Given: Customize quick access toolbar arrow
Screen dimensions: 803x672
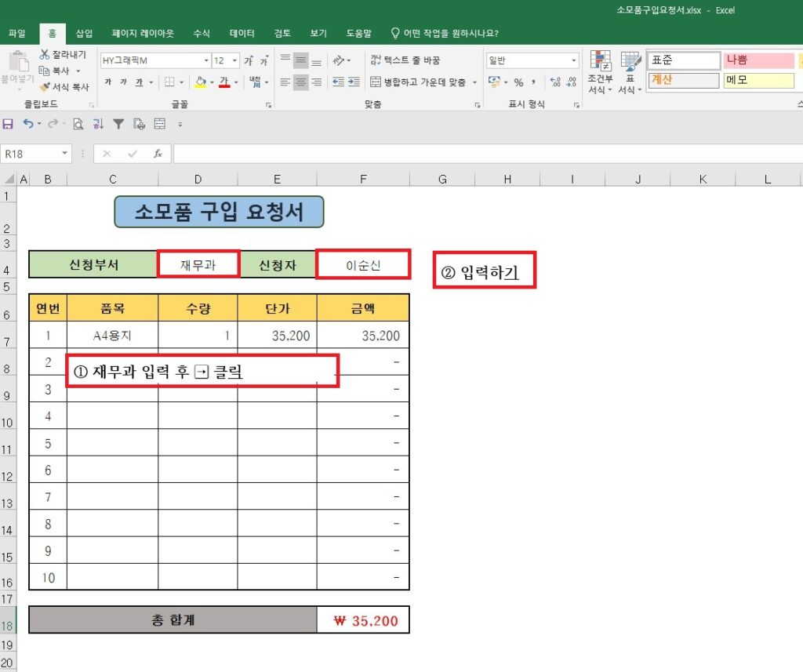Looking at the screenshot, I should click(x=180, y=124).
